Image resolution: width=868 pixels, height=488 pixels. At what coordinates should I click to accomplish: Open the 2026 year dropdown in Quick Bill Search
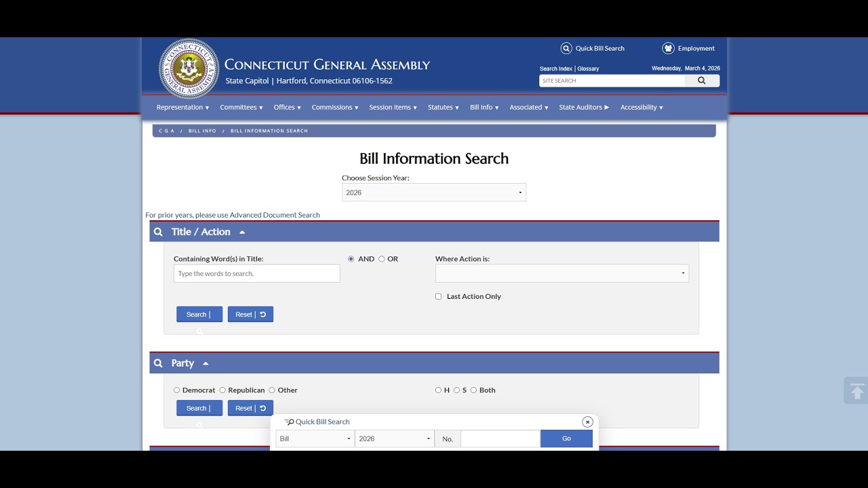point(395,439)
